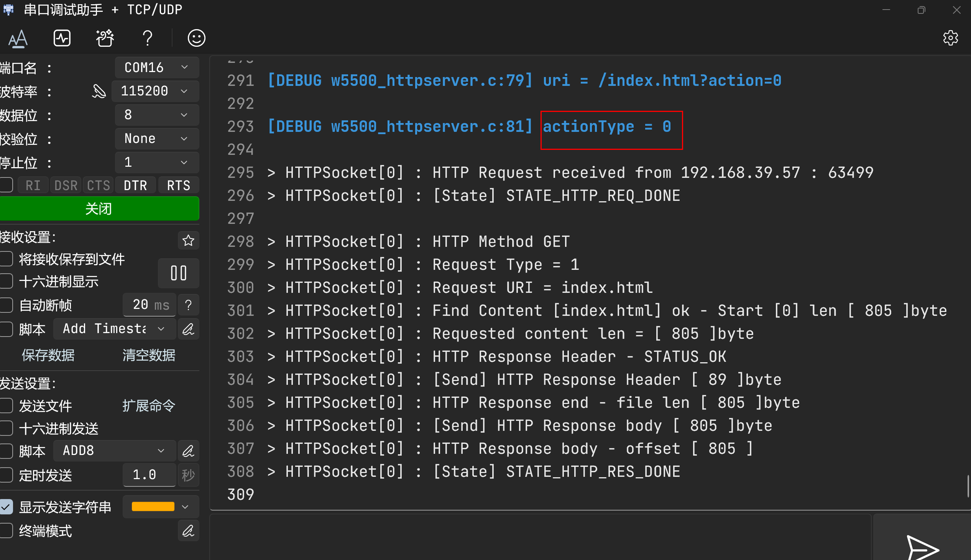Enable the receive script checkbox

[6, 329]
